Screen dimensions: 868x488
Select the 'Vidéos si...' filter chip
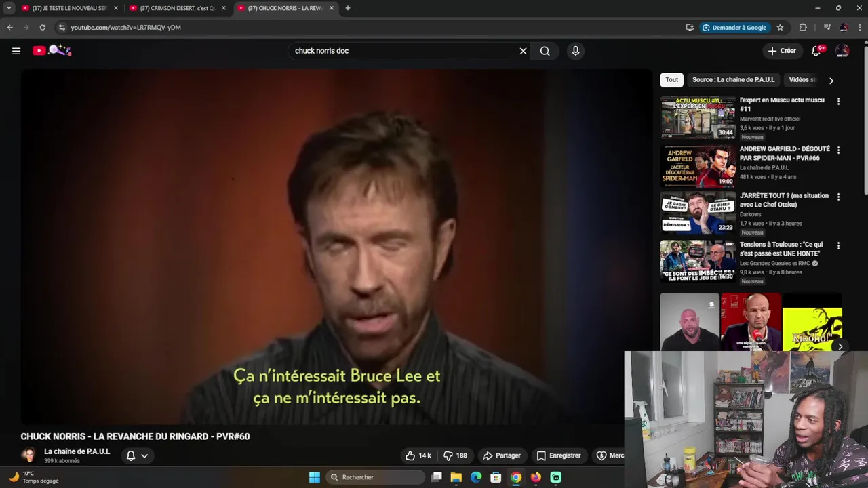click(x=803, y=80)
